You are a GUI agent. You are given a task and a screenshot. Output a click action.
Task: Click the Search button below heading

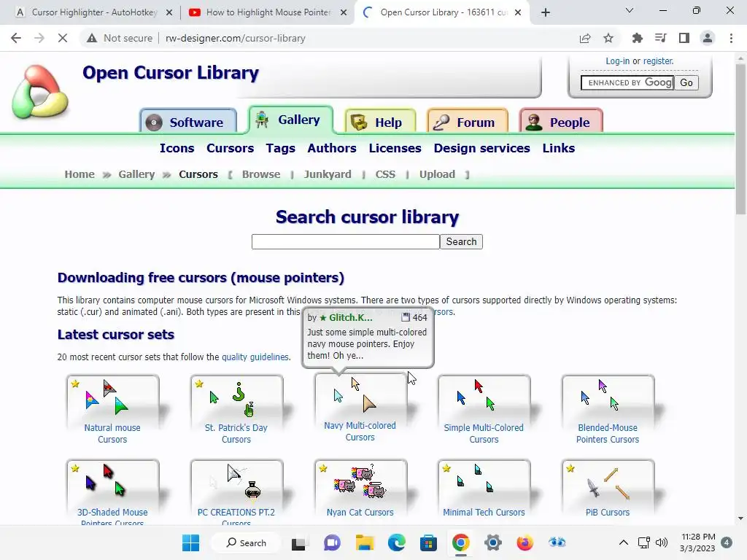[x=461, y=242]
